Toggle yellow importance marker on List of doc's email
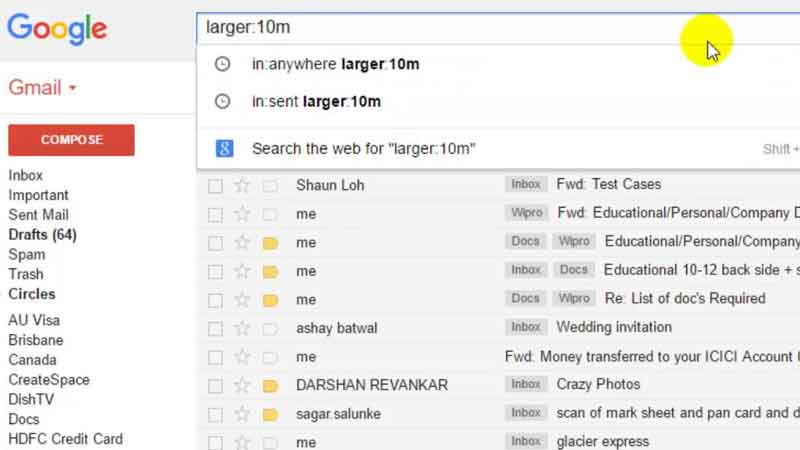 (x=270, y=300)
